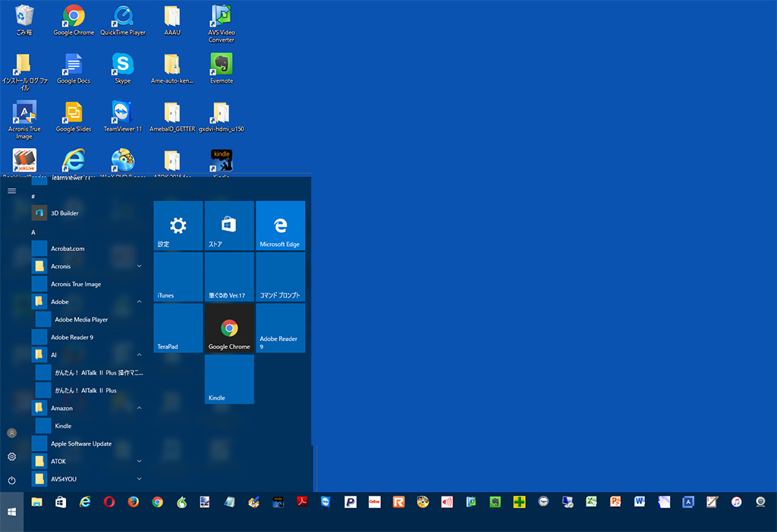
Task: Open Kindle under the Amazon folder
Action: (x=90, y=426)
